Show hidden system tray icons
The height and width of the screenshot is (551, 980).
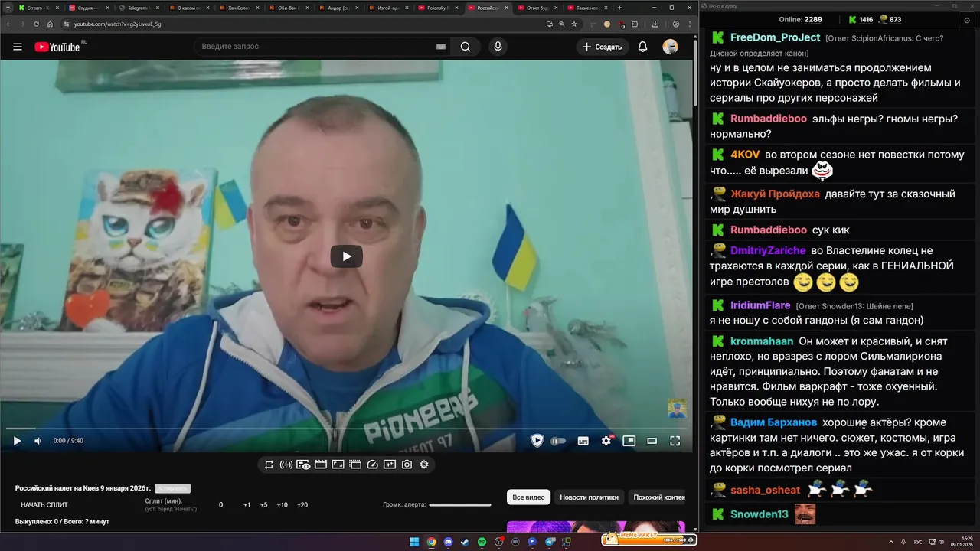pos(890,542)
